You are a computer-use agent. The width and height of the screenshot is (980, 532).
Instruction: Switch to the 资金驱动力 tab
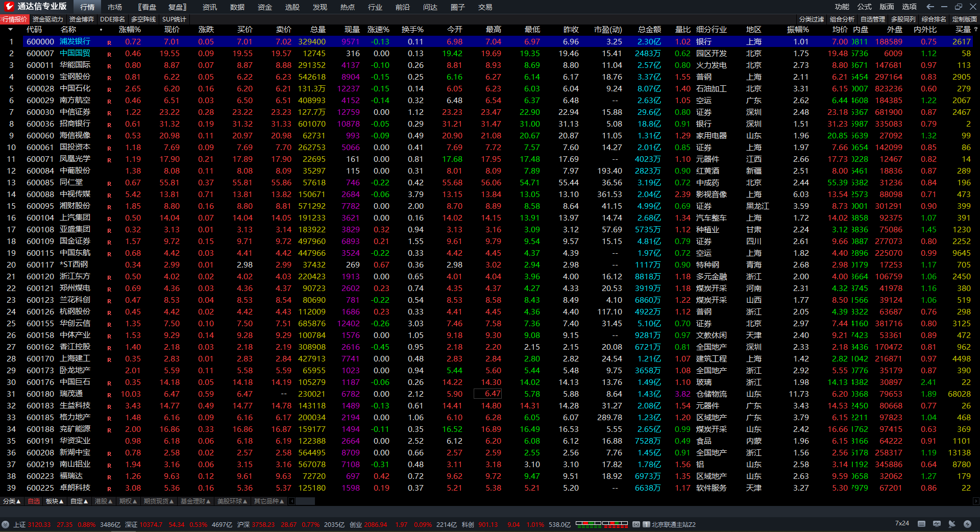[48, 19]
